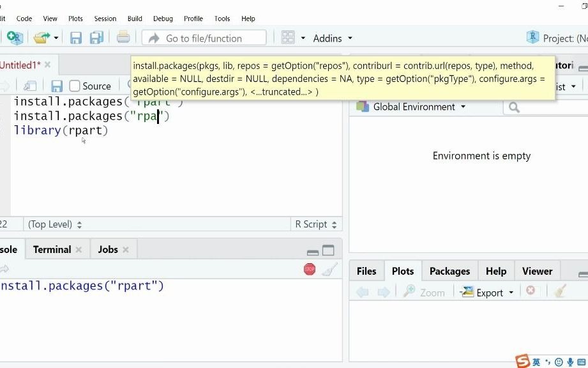Click the Open file folder icon
588x368 pixels.
tap(41, 38)
